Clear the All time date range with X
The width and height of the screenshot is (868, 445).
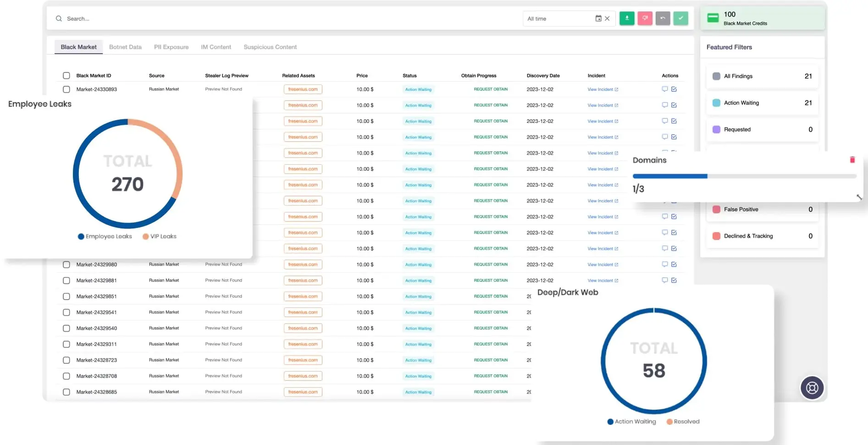607,19
